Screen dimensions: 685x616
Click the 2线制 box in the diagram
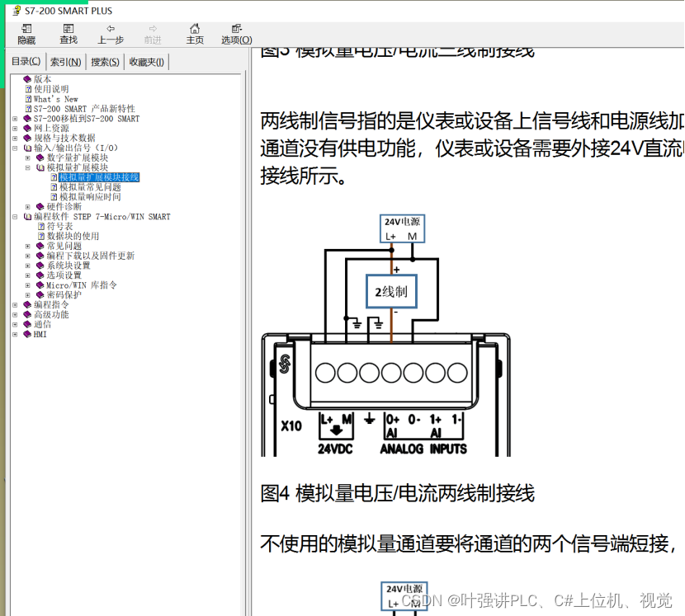click(x=391, y=291)
